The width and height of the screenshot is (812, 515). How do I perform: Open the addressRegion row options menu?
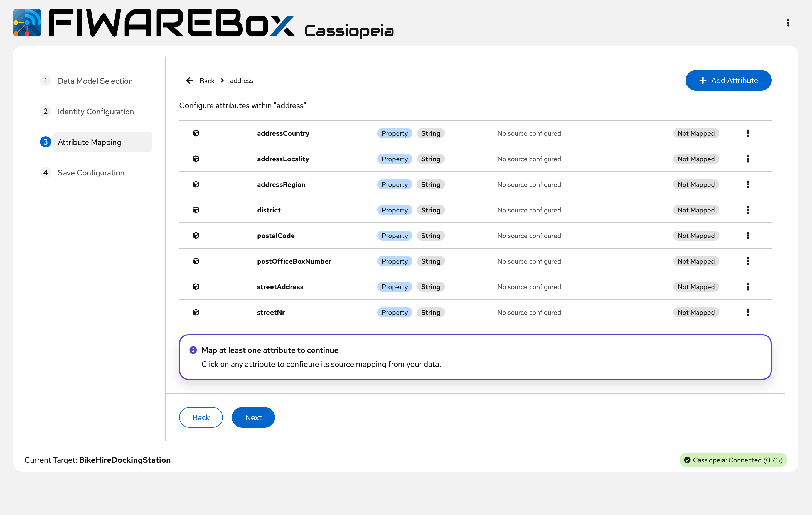[748, 184]
